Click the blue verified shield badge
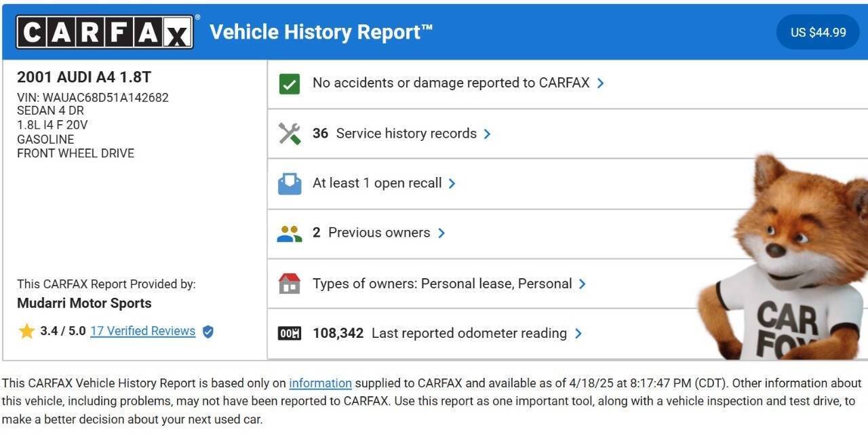Viewport: 868px width, 445px height. click(208, 332)
